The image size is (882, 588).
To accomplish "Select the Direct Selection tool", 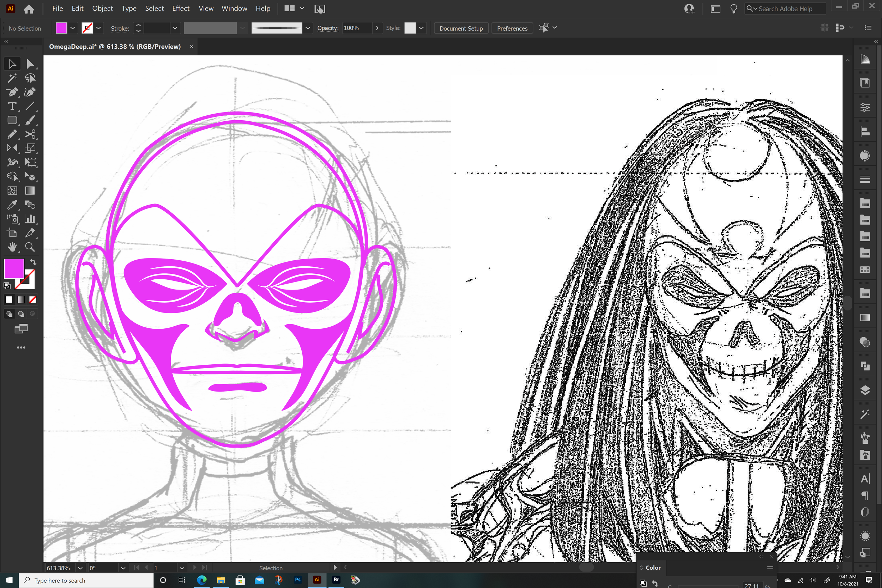I will (30, 64).
